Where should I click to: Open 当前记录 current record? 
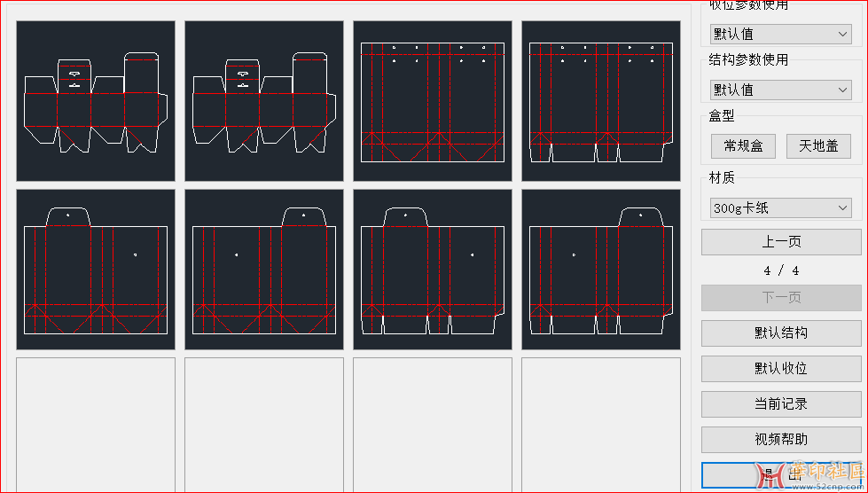click(x=781, y=404)
